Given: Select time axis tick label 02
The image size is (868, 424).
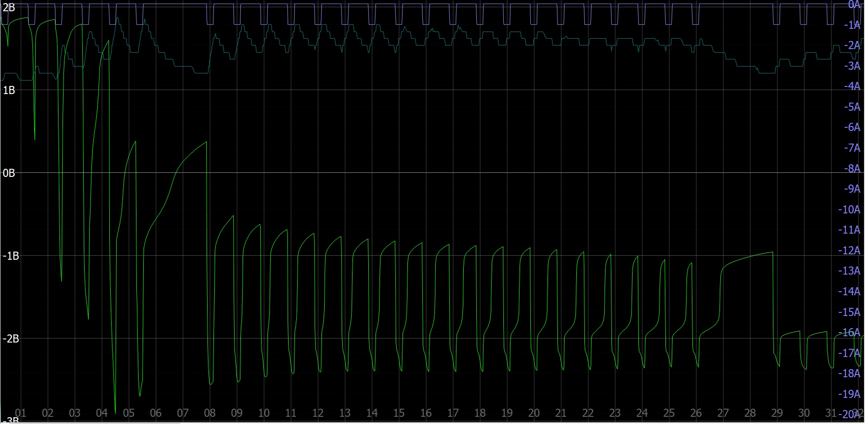Looking at the screenshot, I should [x=48, y=413].
